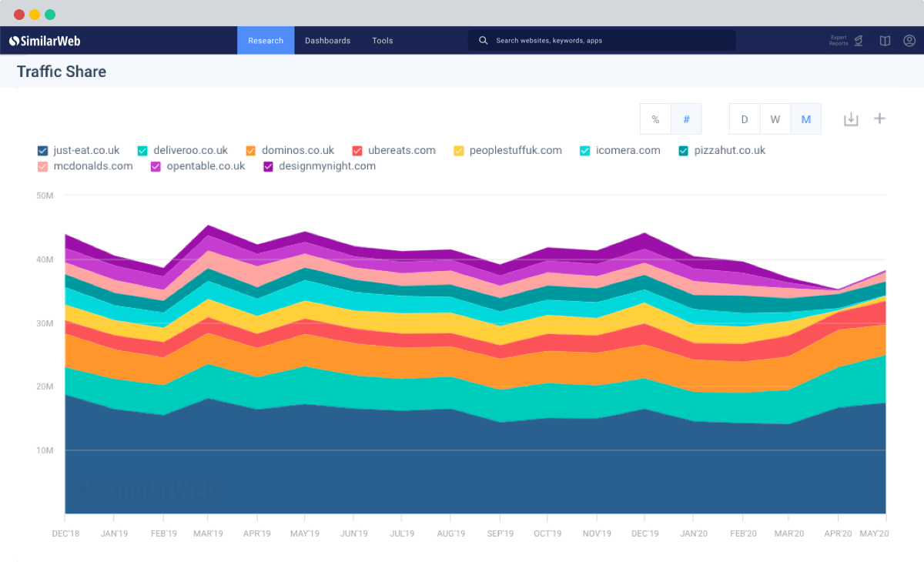Uncheck mcdonalds.com checkbox

(43, 166)
